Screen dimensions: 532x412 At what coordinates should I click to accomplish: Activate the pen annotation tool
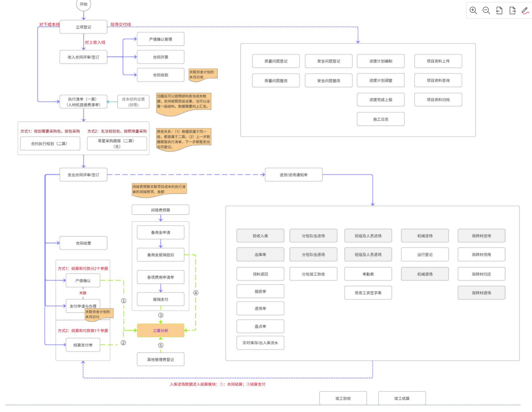[525, 10]
